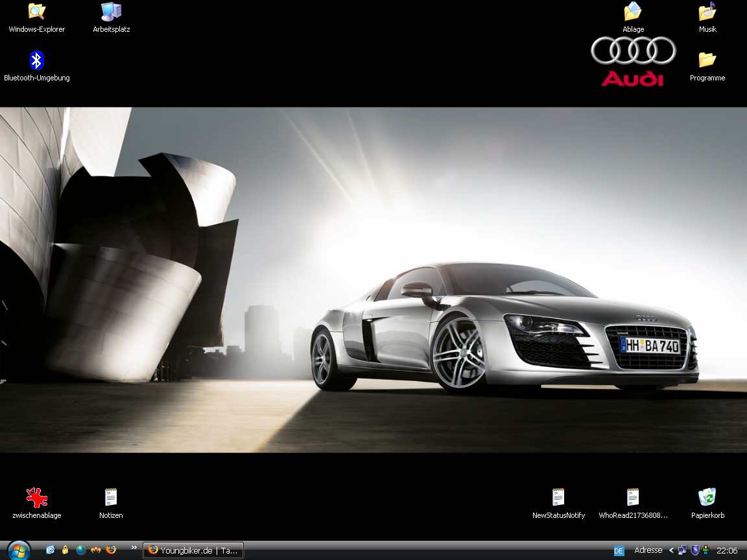The image size is (747, 560).
Task: Open the Ablage desktop folder
Action: point(633,17)
